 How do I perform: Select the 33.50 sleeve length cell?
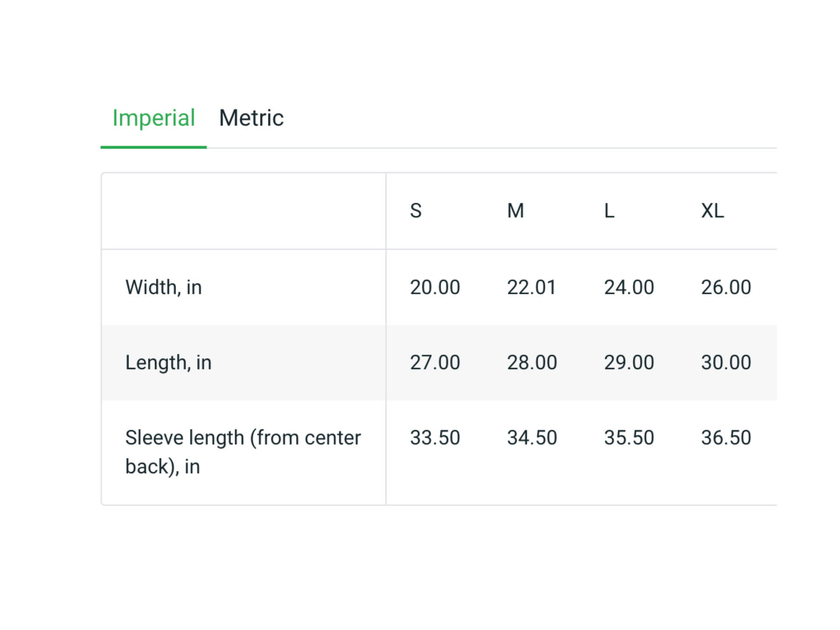tap(435, 438)
